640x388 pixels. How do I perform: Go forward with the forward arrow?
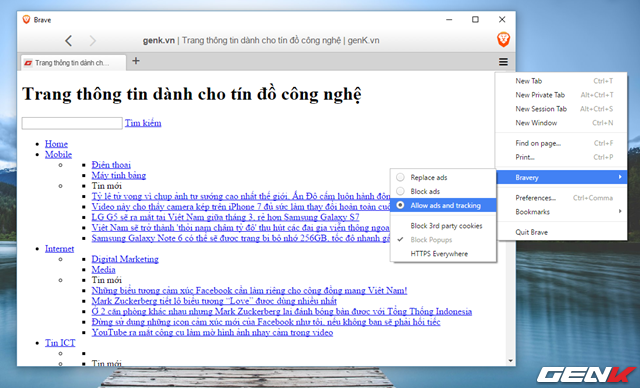[93, 40]
